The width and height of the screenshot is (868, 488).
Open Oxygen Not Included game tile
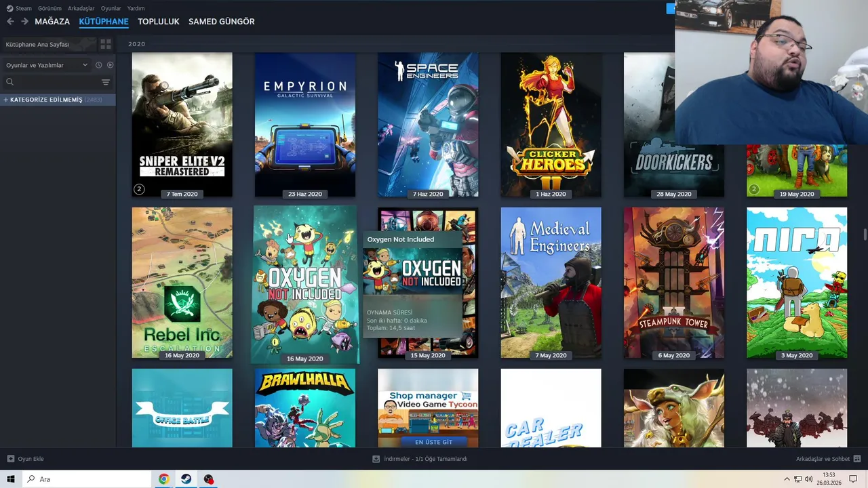pos(305,285)
